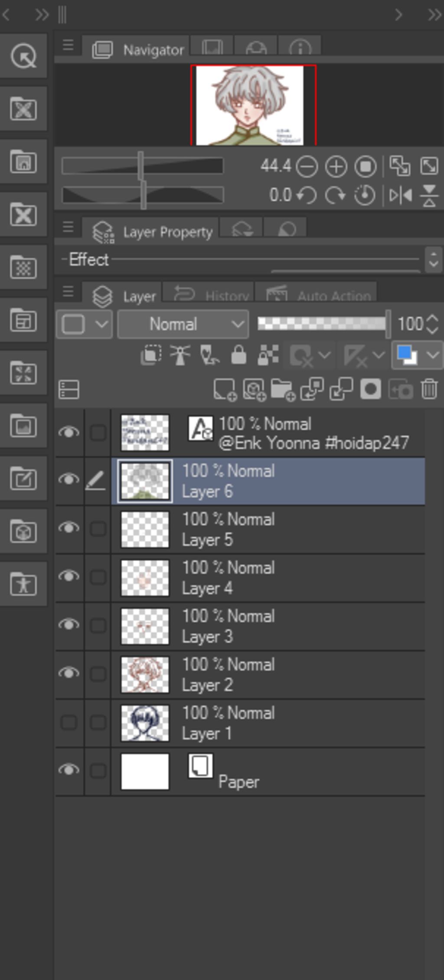Open the converging arrows material folder
The image size is (444, 980).
click(x=23, y=373)
